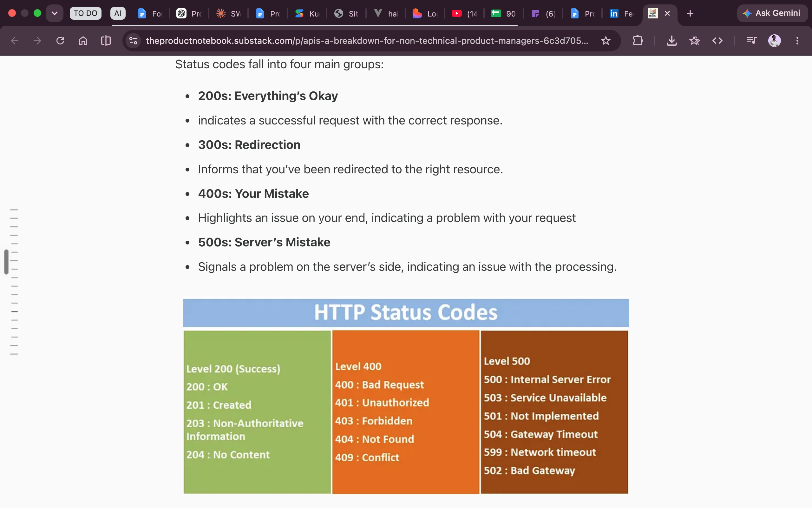Image resolution: width=812 pixels, height=508 pixels.
Task: Switch to the 'Ku' tab
Action: click(x=307, y=13)
